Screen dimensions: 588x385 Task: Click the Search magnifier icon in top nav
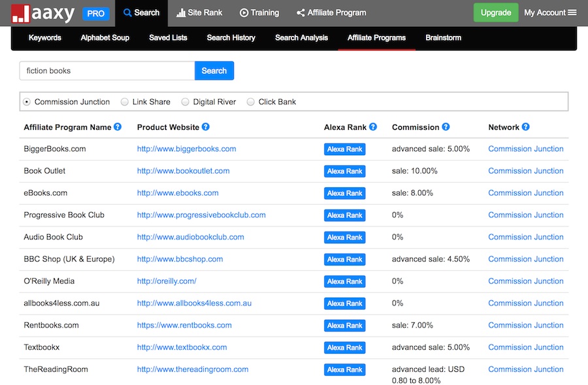tap(127, 13)
